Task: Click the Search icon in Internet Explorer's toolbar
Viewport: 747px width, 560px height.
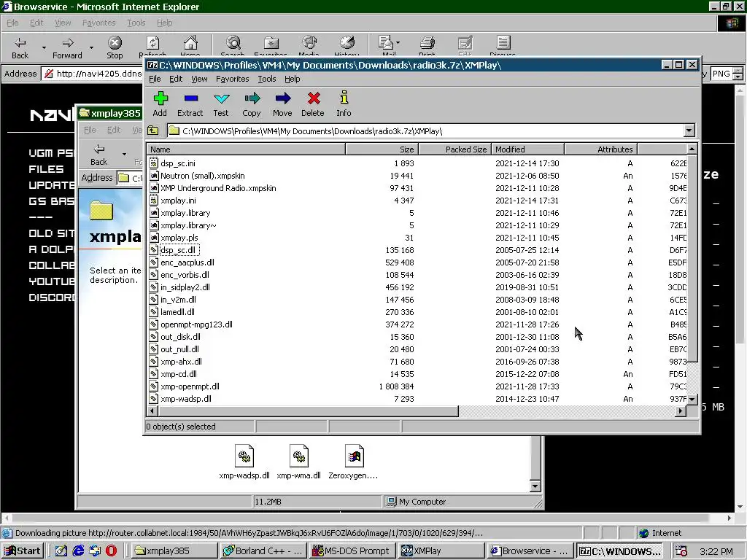Action: pyautogui.click(x=233, y=43)
